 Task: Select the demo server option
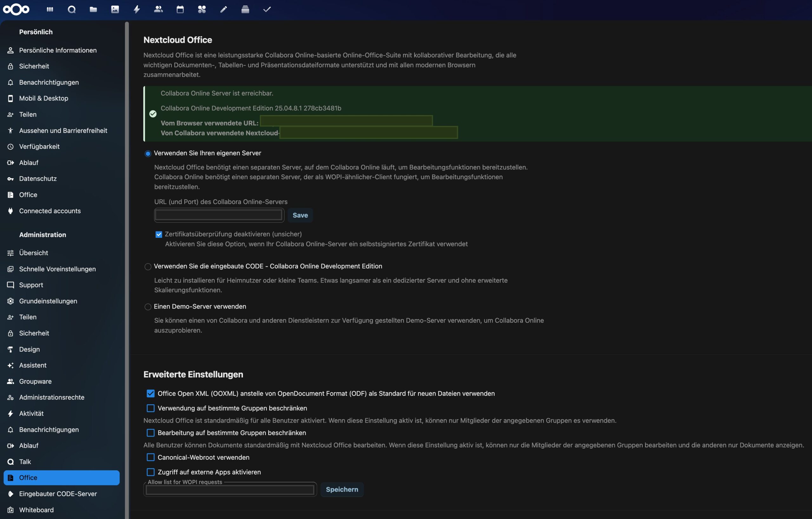pos(148,306)
